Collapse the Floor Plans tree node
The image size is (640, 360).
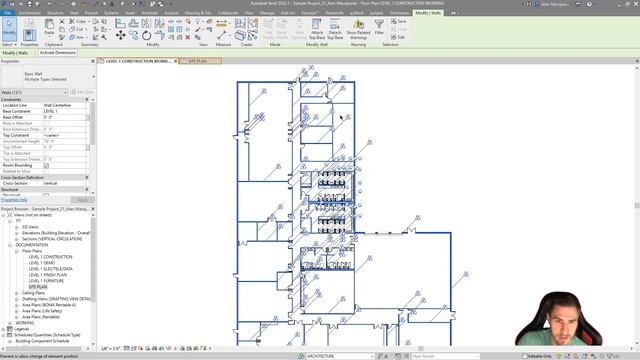point(17,251)
